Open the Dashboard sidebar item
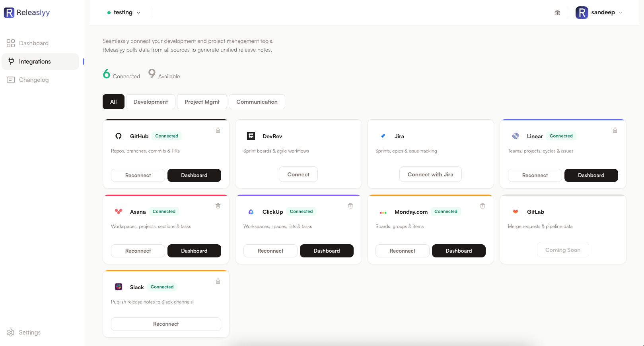The image size is (644, 346). [x=40, y=43]
